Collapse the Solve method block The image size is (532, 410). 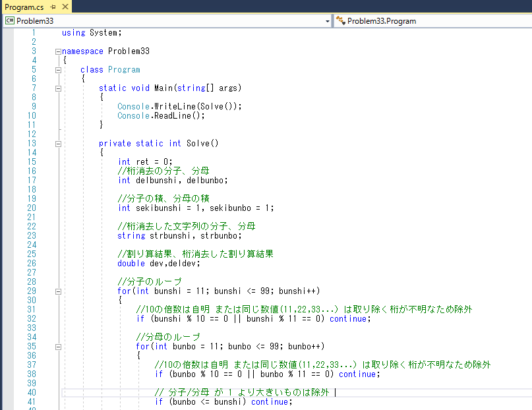point(58,144)
